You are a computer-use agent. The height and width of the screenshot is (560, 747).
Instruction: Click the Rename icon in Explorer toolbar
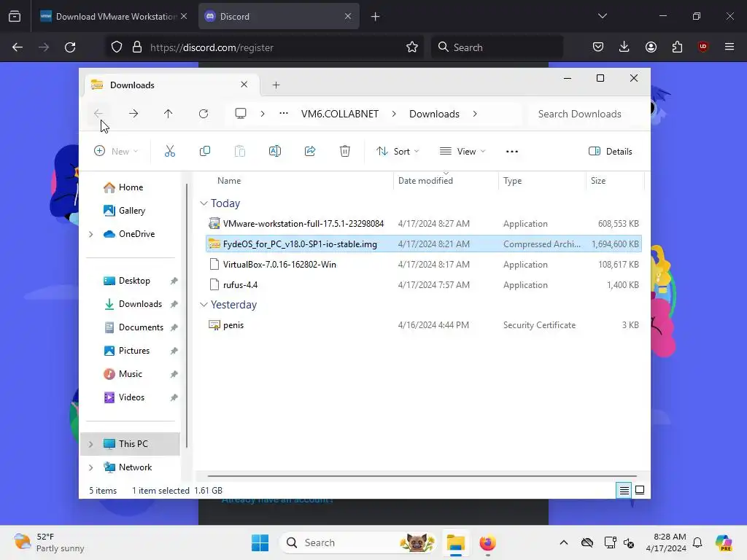point(275,152)
